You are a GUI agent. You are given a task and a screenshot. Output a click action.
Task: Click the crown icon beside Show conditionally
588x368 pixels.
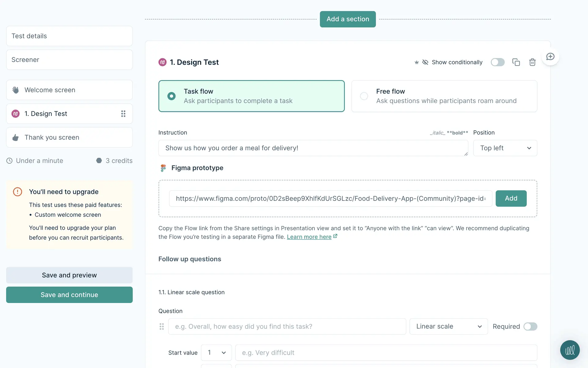(417, 62)
